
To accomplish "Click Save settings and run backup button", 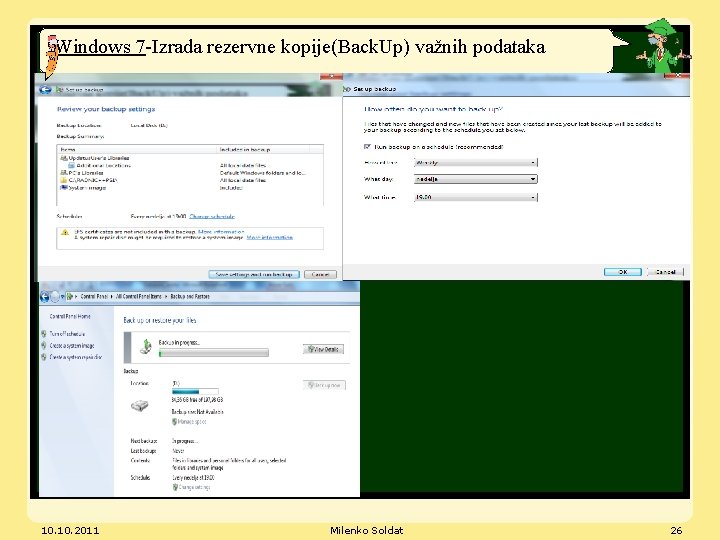I will [x=254, y=274].
